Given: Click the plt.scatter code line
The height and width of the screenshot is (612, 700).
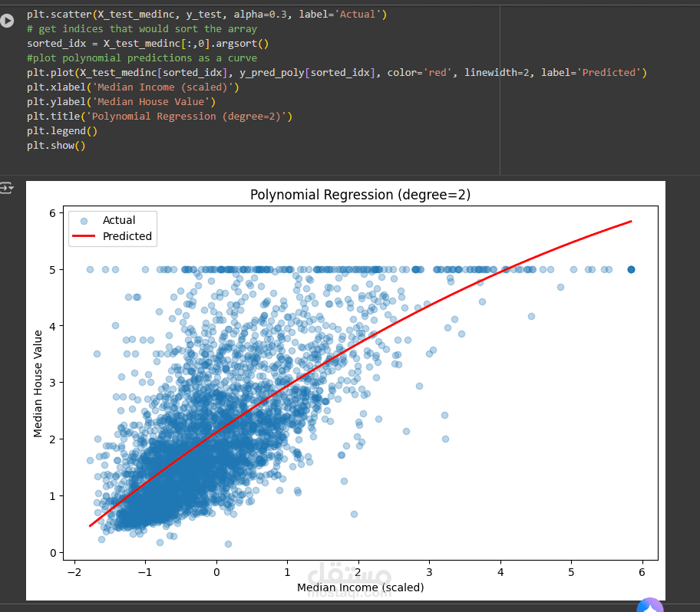Looking at the screenshot, I should click(206, 15).
